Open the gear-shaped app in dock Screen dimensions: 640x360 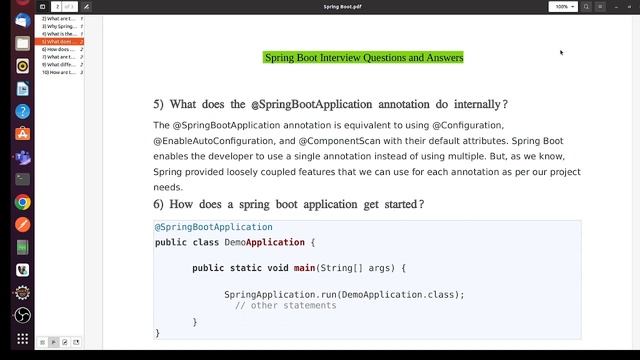coord(22,293)
